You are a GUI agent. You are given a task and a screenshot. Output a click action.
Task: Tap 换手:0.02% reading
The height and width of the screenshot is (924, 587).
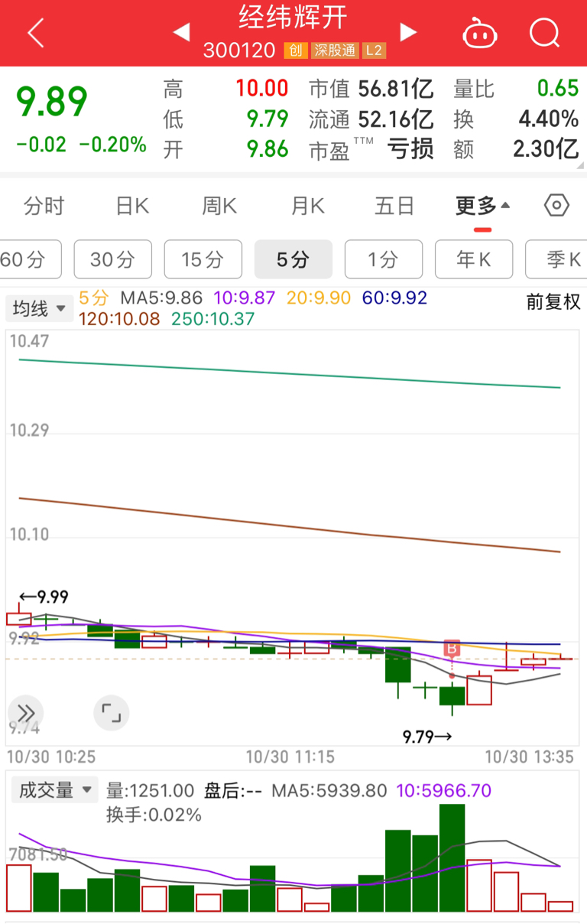(x=154, y=815)
